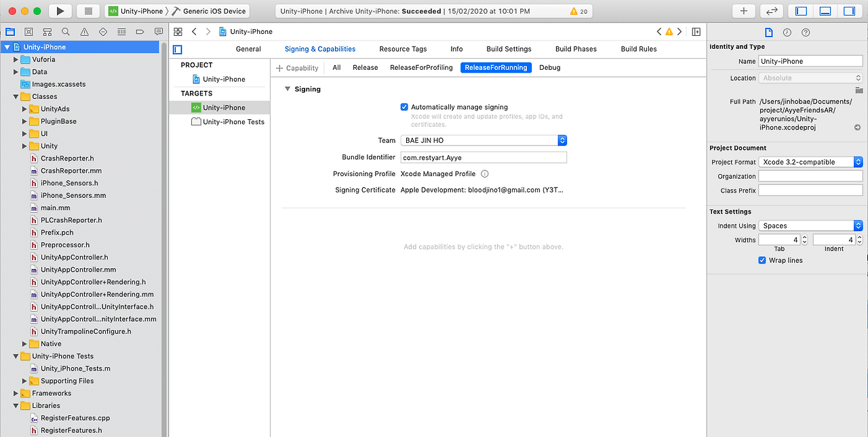
Task: Click the jump bar warning triangle icon
Action: click(669, 32)
